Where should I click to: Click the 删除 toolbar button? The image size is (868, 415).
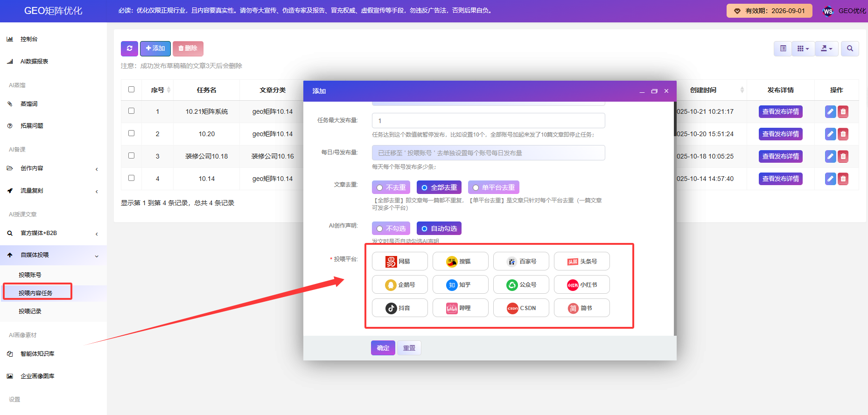click(188, 48)
